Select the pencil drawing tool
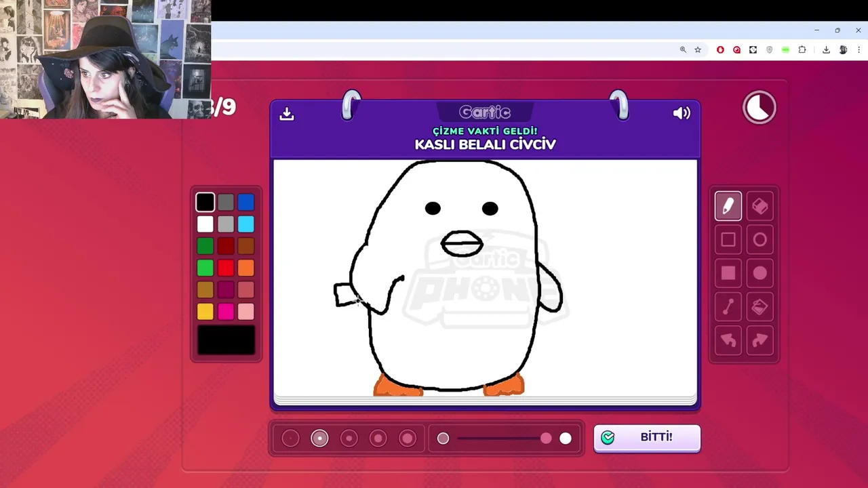 (728, 206)
